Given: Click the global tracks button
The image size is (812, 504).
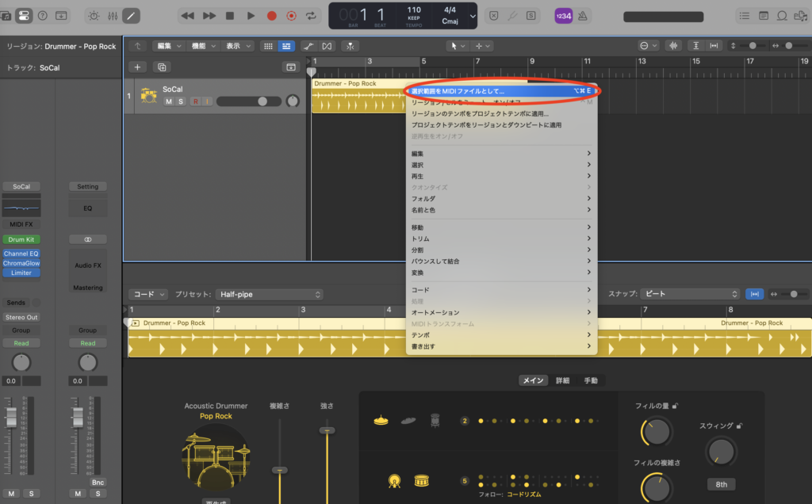Looking at the screenshot, I should [x=290, y=67].
